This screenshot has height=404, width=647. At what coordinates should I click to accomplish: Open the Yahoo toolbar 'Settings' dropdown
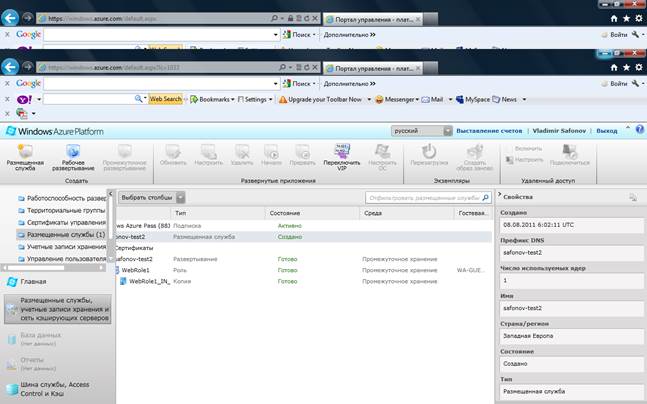255,99
